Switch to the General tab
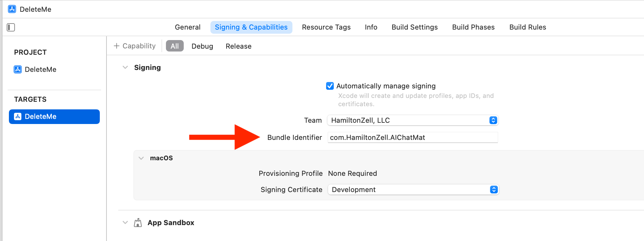The height and width of the screenshot is (241, 644). [188, 27]
